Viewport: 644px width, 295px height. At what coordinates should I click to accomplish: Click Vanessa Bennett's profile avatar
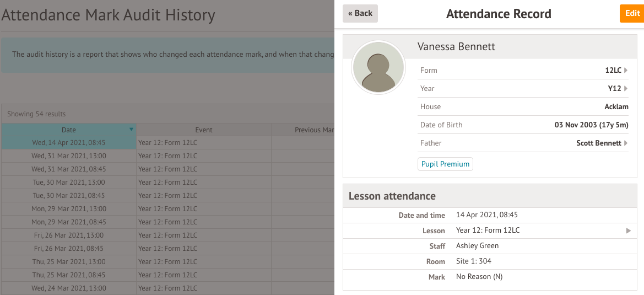click(378, 68)
